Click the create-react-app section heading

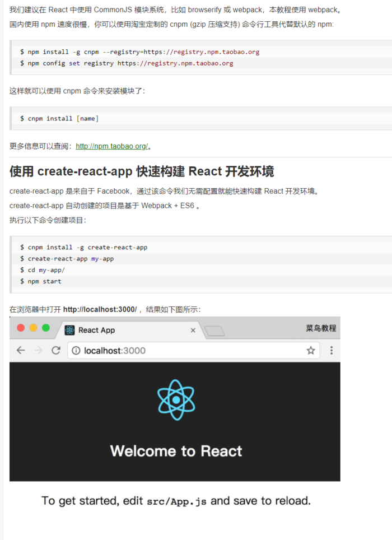(142, 171)
